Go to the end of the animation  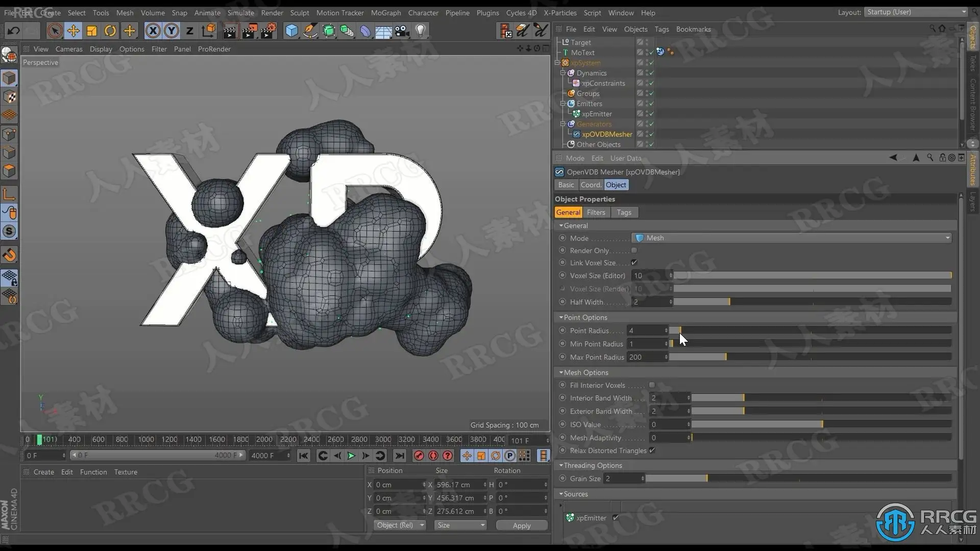tap(400, 456)
